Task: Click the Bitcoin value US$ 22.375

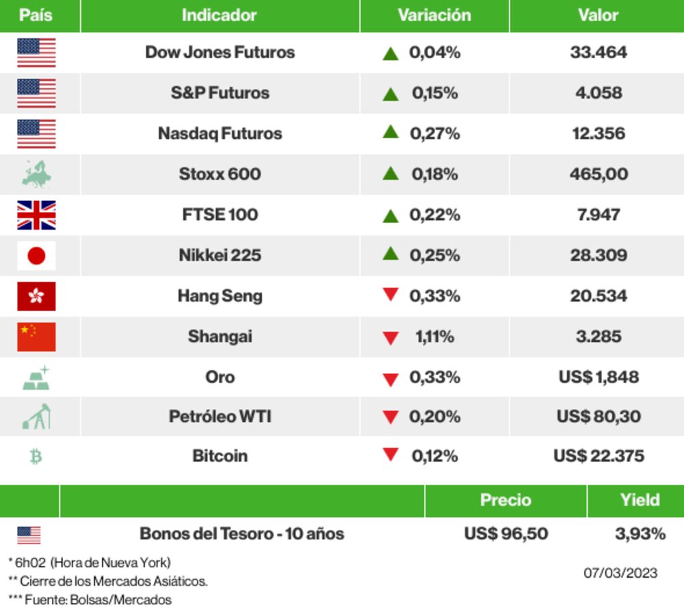Action: tap(598, 456)
